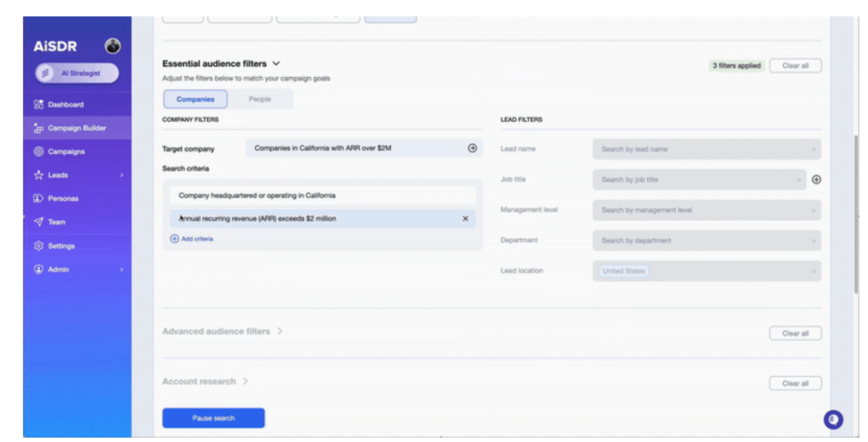This screenshot has height=442, width=868.
Task: Expand Advanced audience filters section
Action: 280,331
